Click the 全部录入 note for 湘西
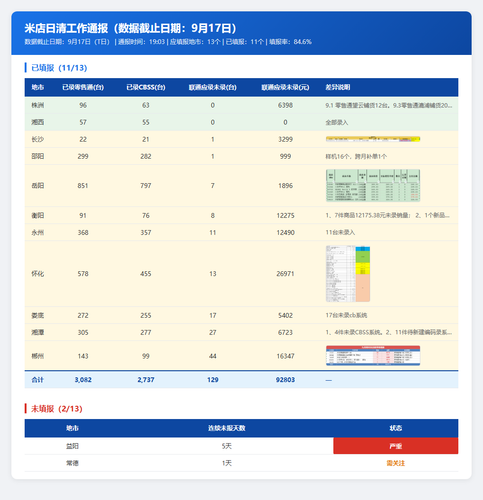Viewport: 483px width, 500px height. pyautogui.click(x=337, y=122)
